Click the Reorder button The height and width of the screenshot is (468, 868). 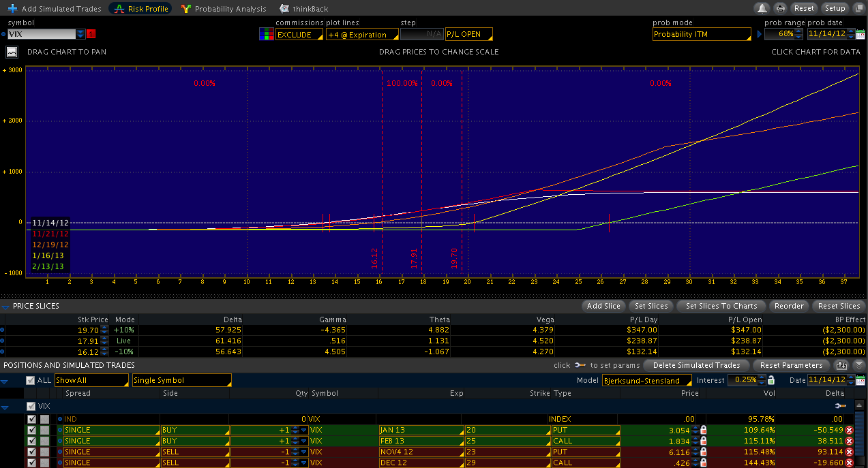point(789,306)
